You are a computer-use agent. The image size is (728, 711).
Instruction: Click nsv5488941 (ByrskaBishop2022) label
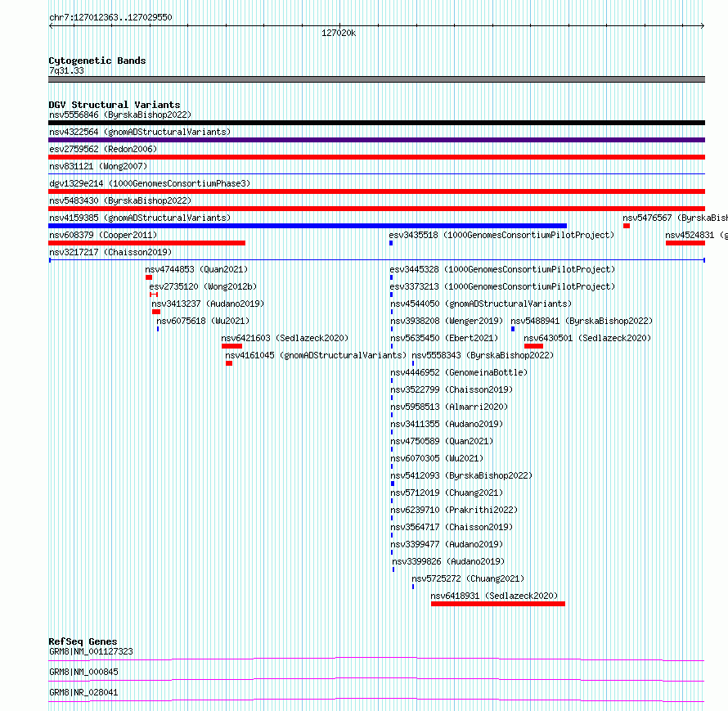click(x=582, y=321)
